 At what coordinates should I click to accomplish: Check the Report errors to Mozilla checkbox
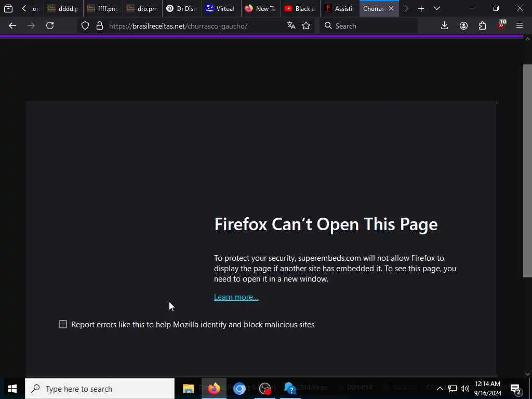[x=63, y=324]
